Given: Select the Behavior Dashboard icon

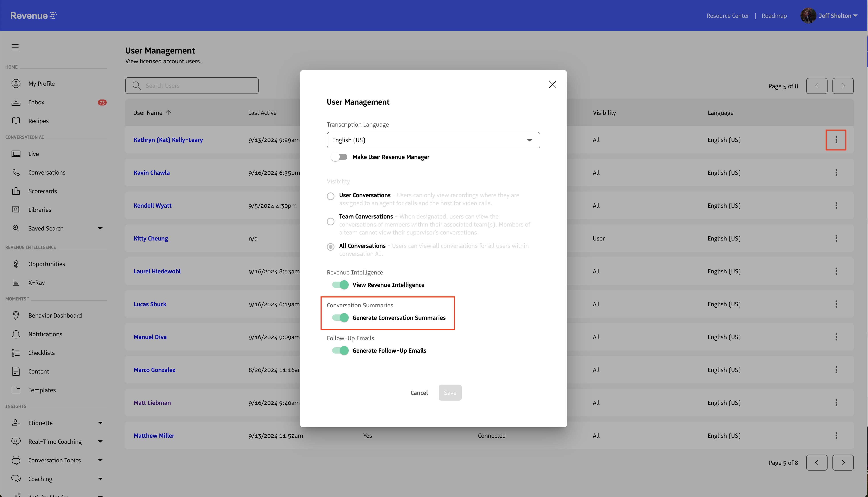Looking at the screenshot, I should [x=16, y=315].
